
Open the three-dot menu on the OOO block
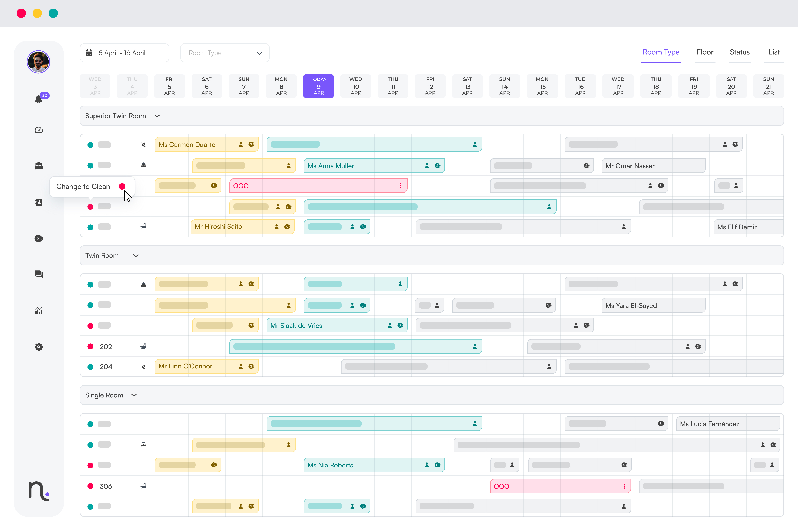400,186
